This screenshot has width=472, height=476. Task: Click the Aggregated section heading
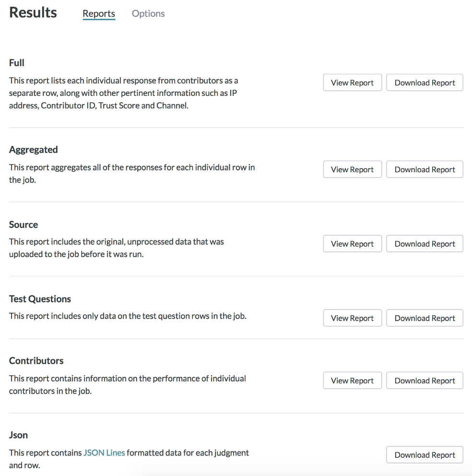pos(34,150)
